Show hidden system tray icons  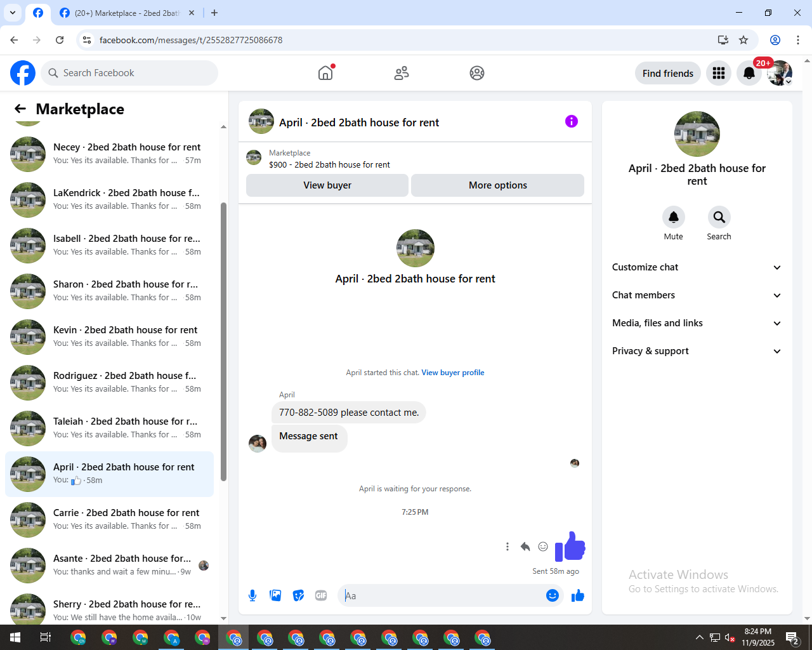(699, 637)
